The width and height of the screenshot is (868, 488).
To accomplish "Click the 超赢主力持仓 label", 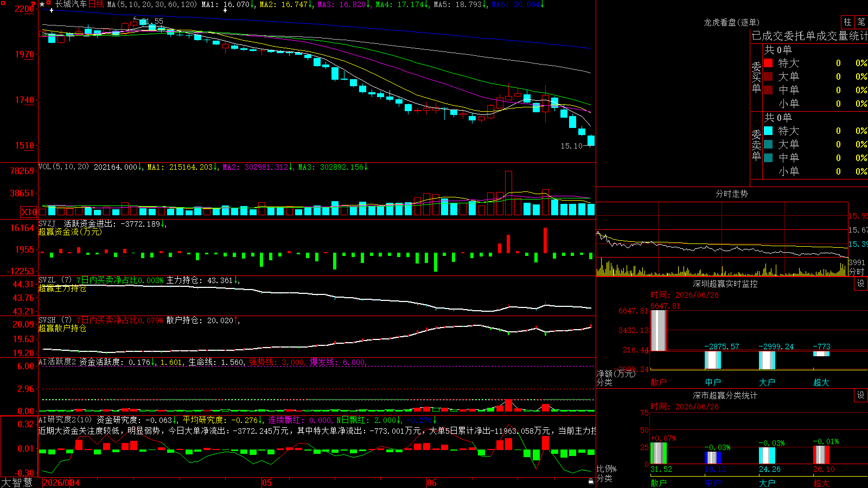I will (x=62, y=288).
